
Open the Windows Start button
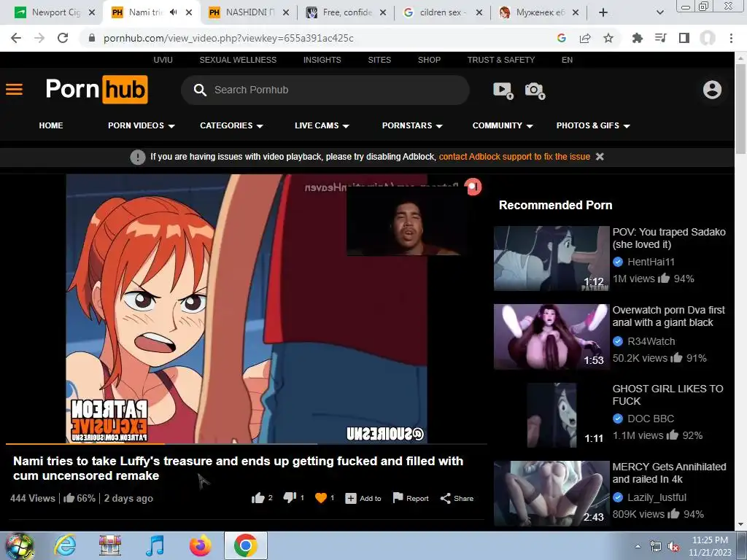(20, 546)
